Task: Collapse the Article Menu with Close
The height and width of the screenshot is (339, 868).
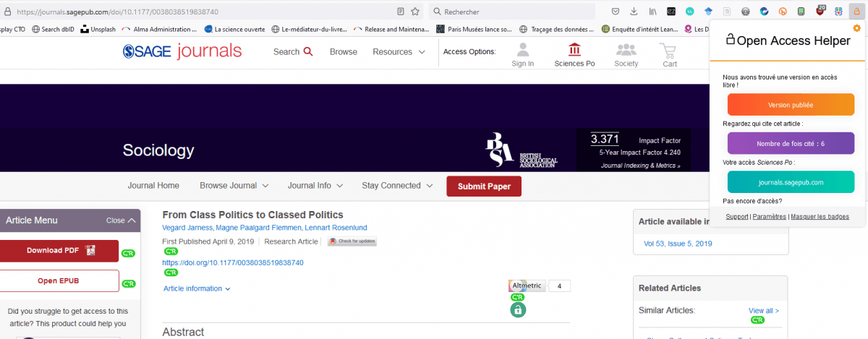Action: tap(120, 220)
